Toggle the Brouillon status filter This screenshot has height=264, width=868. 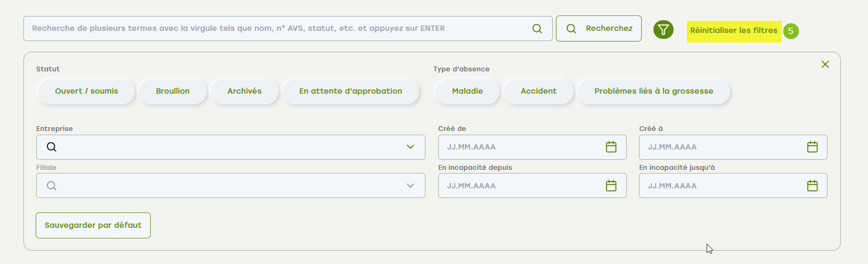[173, 91]
